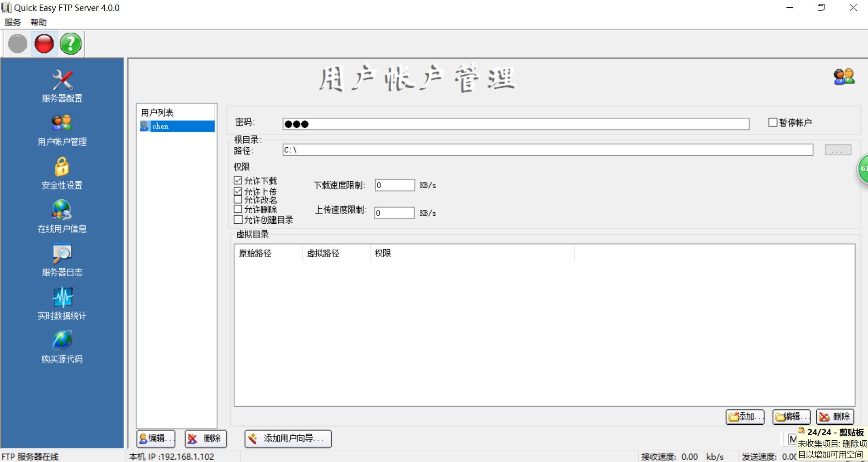The height and width of the screenshot is (462, 868).
Task: Open 在线用户信息 online users panel
Action: click(62, 217)
